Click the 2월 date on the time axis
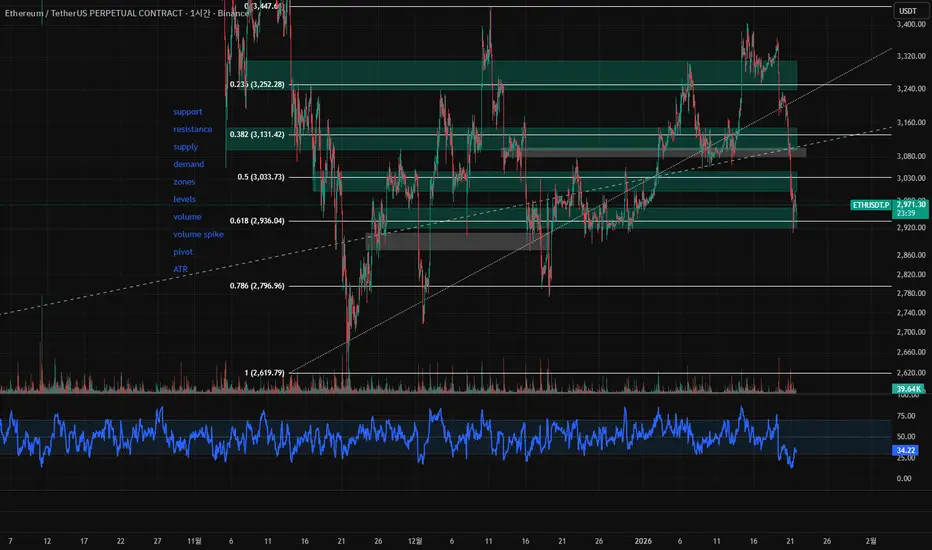Image resolution: width=932 pixels, height=550 pixels. pos(871,541)
